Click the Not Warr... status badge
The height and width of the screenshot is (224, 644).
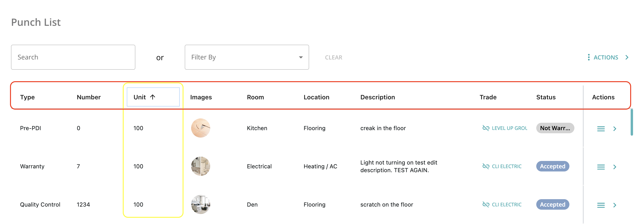click(x=555, y=128)
